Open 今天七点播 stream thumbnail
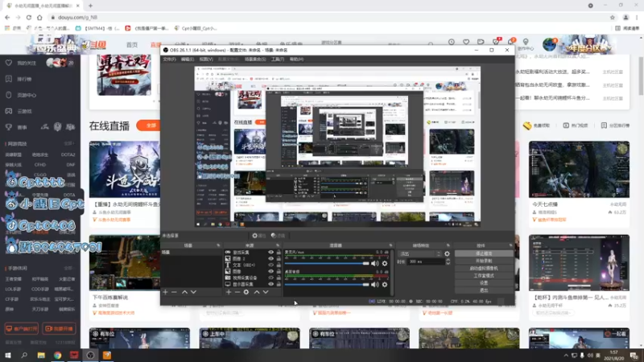644x362 pixels. pyautogui.click(x=579, y=169)
